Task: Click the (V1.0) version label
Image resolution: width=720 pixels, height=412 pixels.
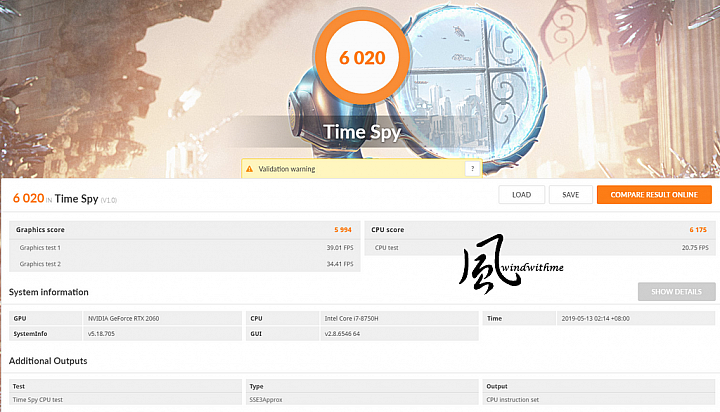Action: click(109, 200)
